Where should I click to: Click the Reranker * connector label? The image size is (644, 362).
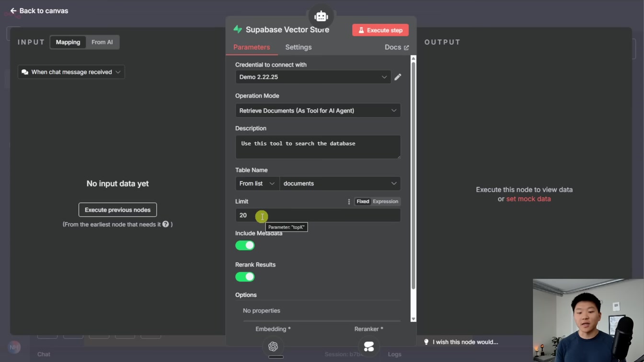[x=368, y=329]
